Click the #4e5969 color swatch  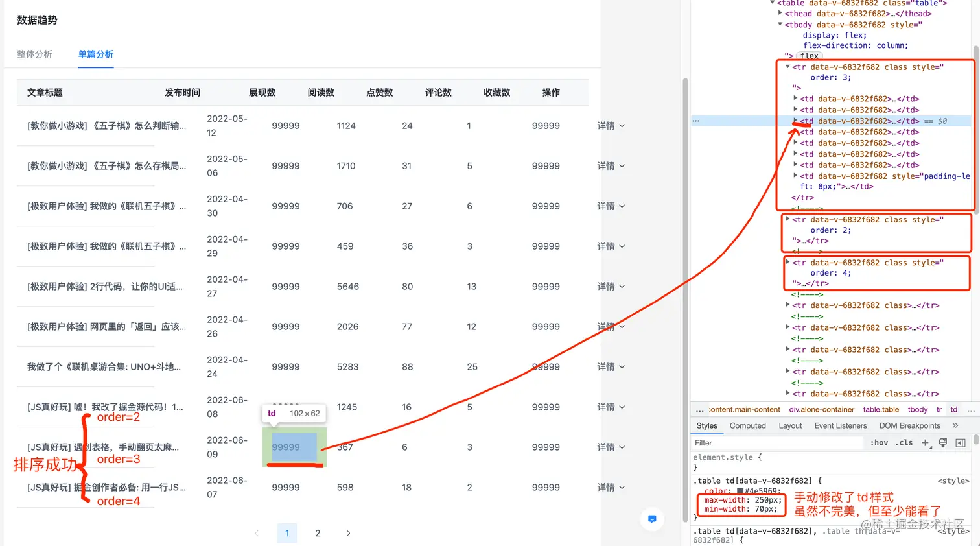tap(740, 491)
